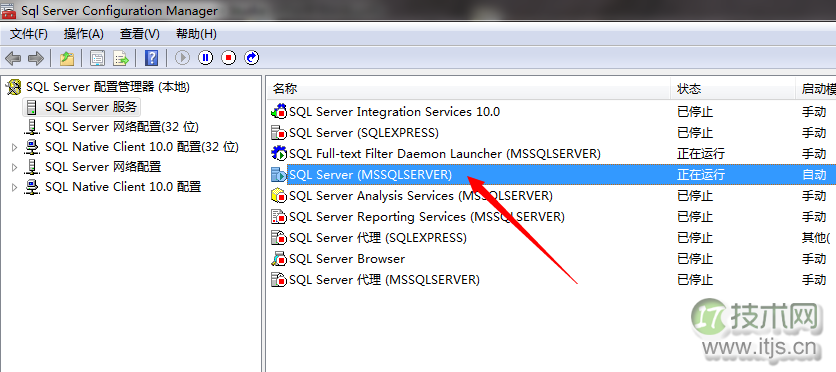Image resolution: width=836 pixels, height=372 pixels.
Task: Click the Analysis Services service icon
Action: coord(279,196)
